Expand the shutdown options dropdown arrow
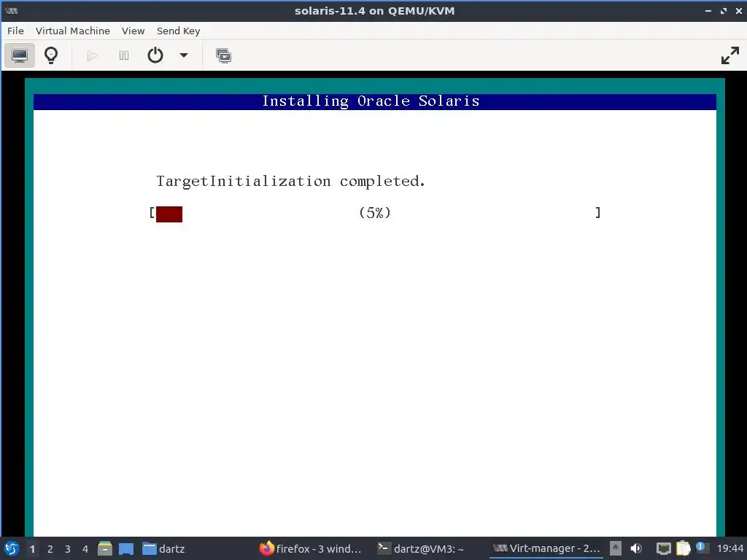This screenshot has height=560, width=747. pyautogui.click(x=183, y=55)
